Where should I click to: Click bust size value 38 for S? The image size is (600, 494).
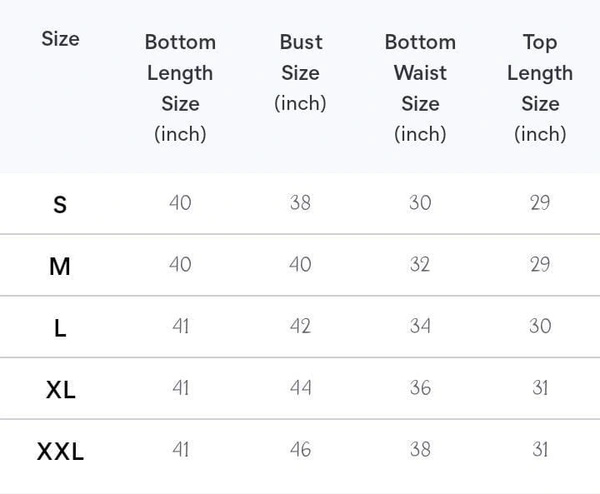point(300,203)
